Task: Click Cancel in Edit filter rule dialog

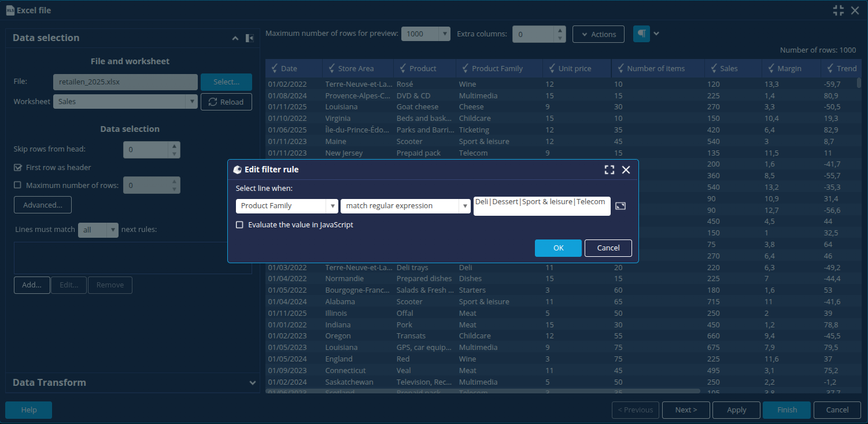Action: (x=608, y=248)
